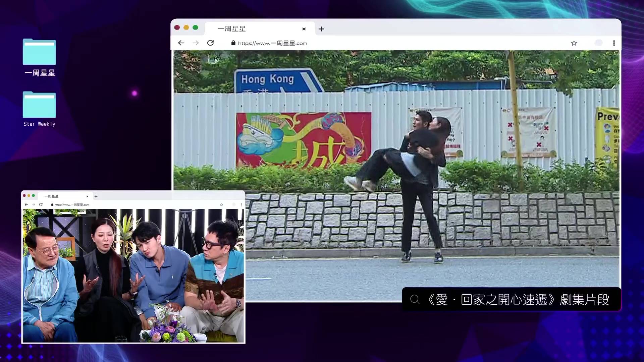Select the 一周星星 folder label text

pyautogui.click(x=40, y=73)
